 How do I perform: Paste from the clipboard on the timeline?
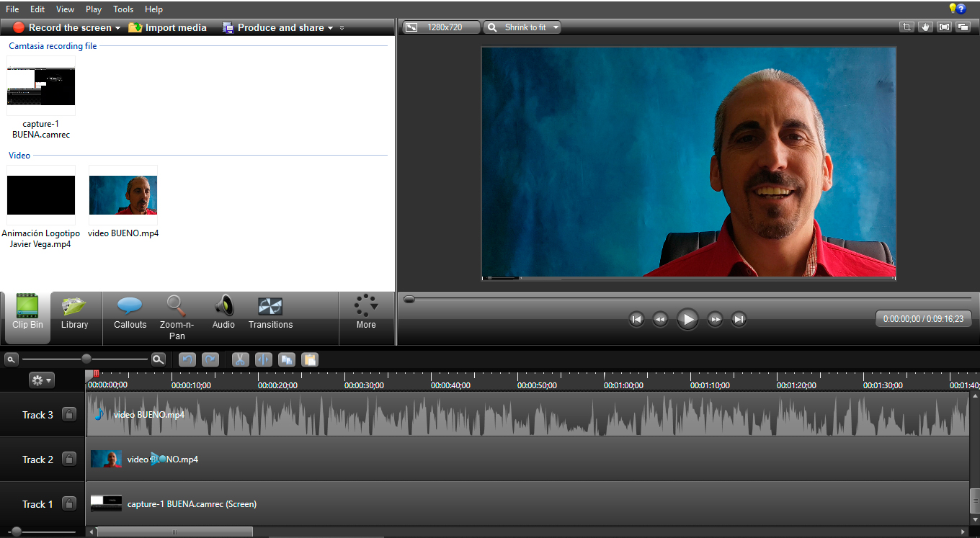point(310,359)
